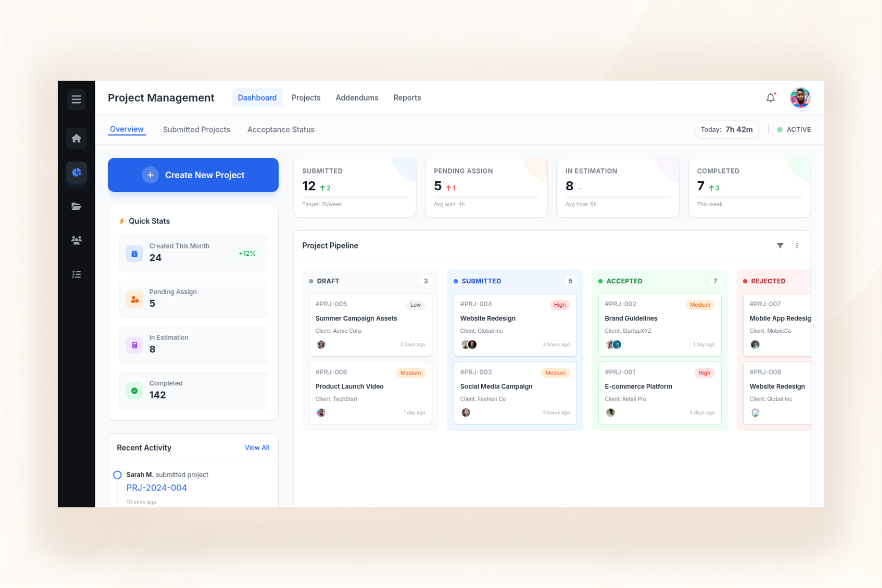Open the Reports tab
This screenshot has height=588, width=882.
[x=407, y=97]
